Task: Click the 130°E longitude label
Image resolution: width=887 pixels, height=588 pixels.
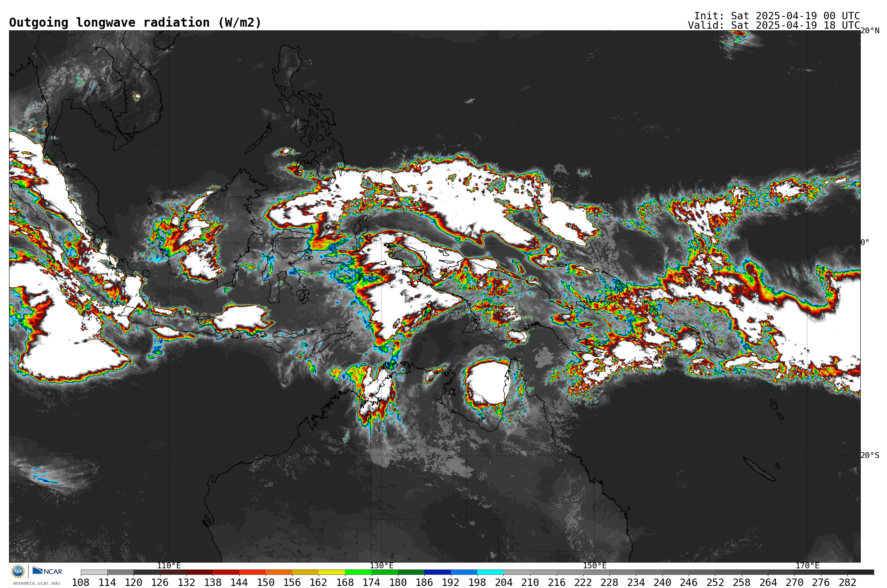Action: click(x=381, y=566)
